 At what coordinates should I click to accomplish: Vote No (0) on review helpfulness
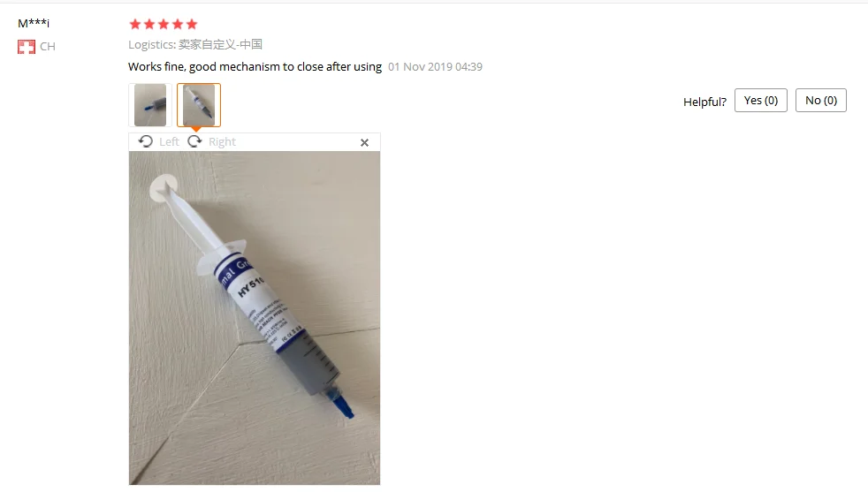(821, 100)
